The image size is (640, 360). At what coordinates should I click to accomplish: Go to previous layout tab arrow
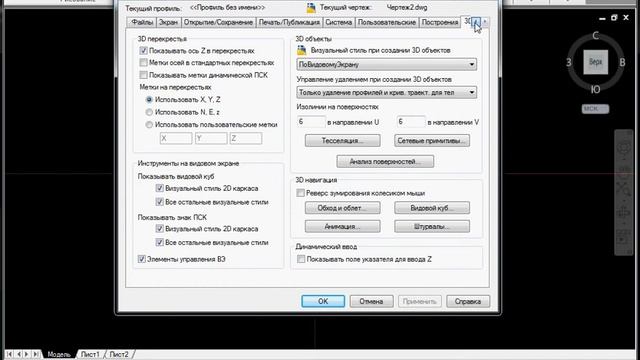coord(18,354)
